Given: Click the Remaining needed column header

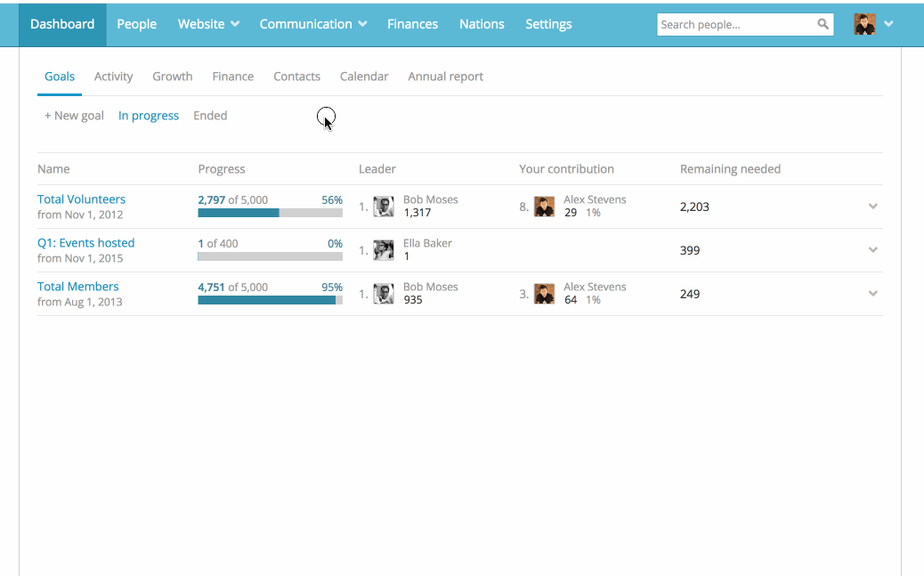Looking at the screenshot, I should [x=730, y=169].
